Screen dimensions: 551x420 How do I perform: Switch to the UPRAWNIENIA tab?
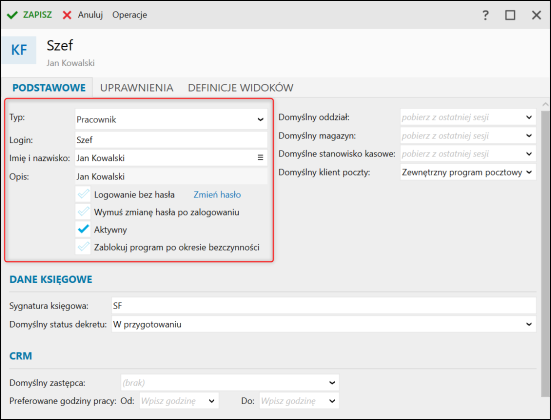136,88
